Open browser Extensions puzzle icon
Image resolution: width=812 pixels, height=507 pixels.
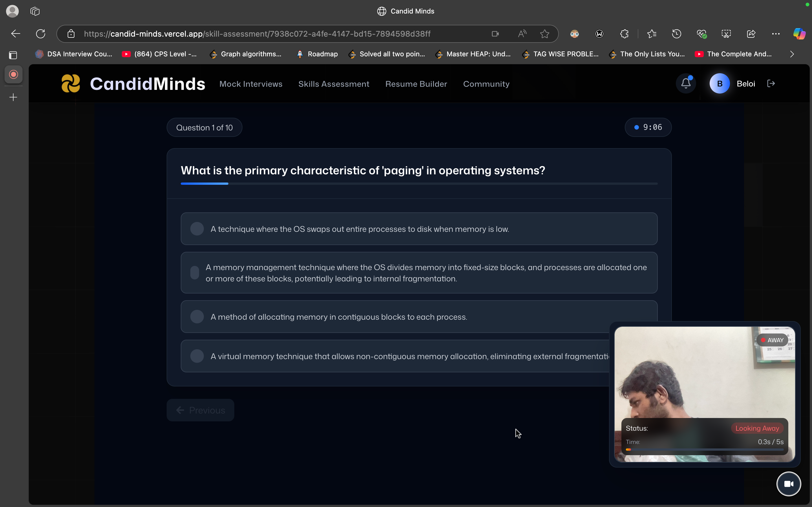[624, 34]
